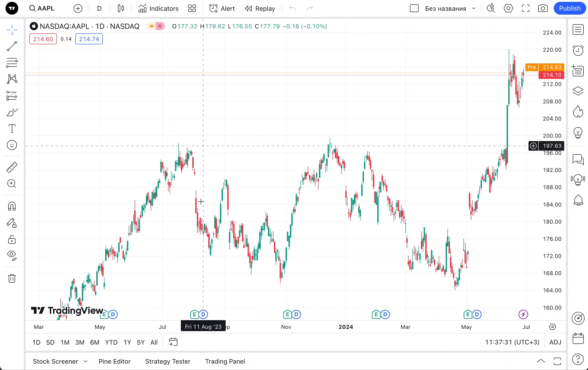
Task: Open the Stock Screener dropdown arrow
Action: (x=86, y=361)
